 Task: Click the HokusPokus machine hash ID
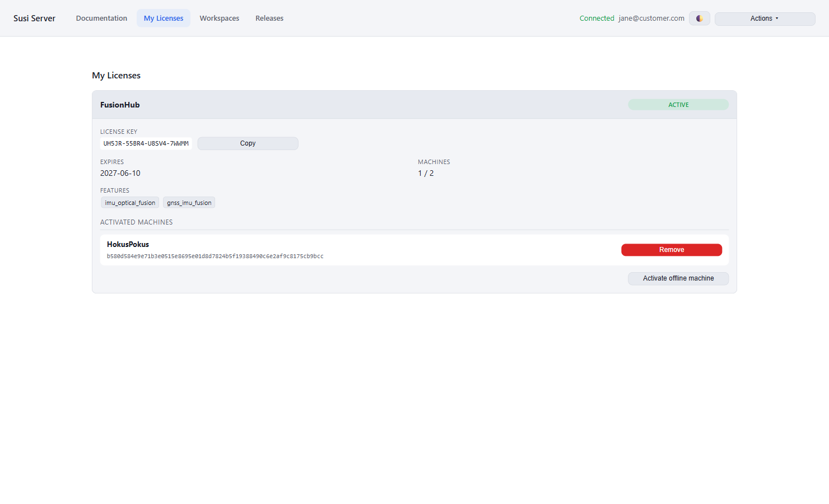coord(215,256)
